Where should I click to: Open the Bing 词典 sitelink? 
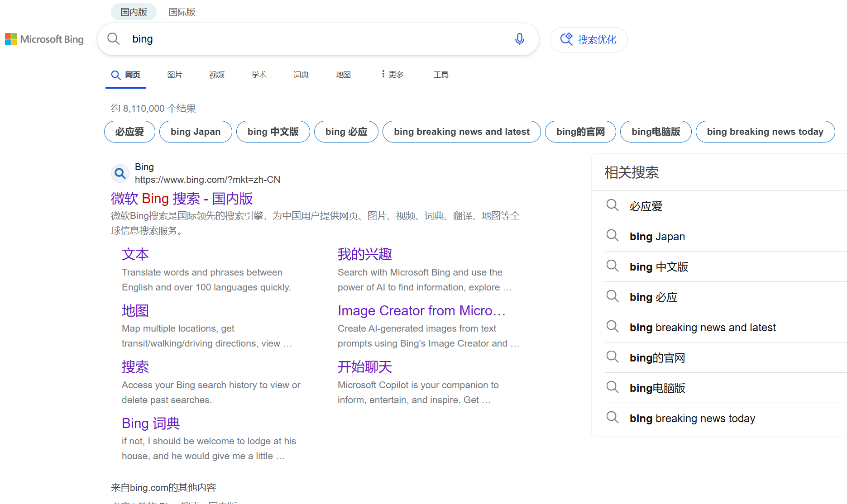tap(151, 423)
